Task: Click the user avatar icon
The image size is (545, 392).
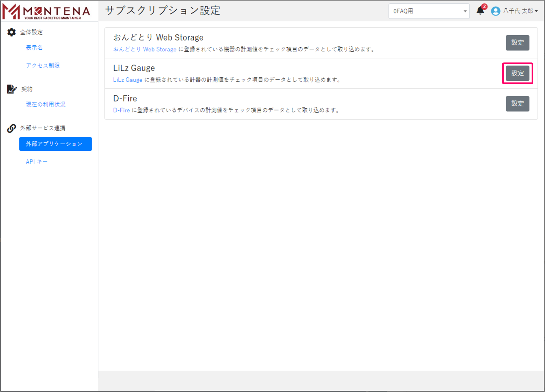Action: [x=495, y=11]
